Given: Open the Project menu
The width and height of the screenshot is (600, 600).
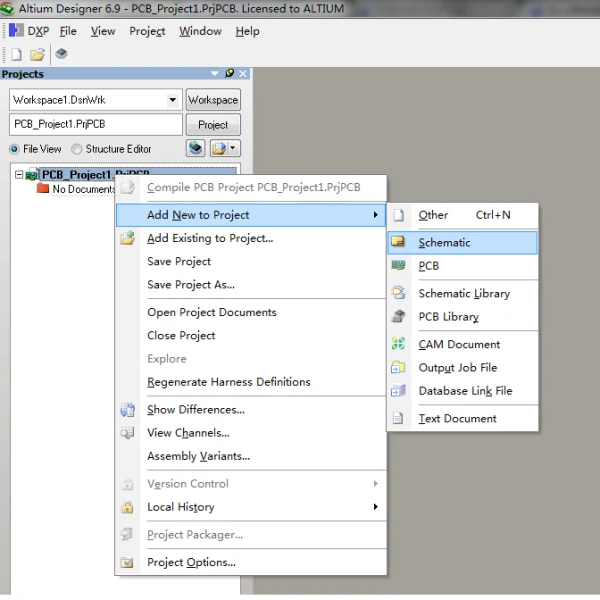Looking at the screenshot, I should (147, 31).
